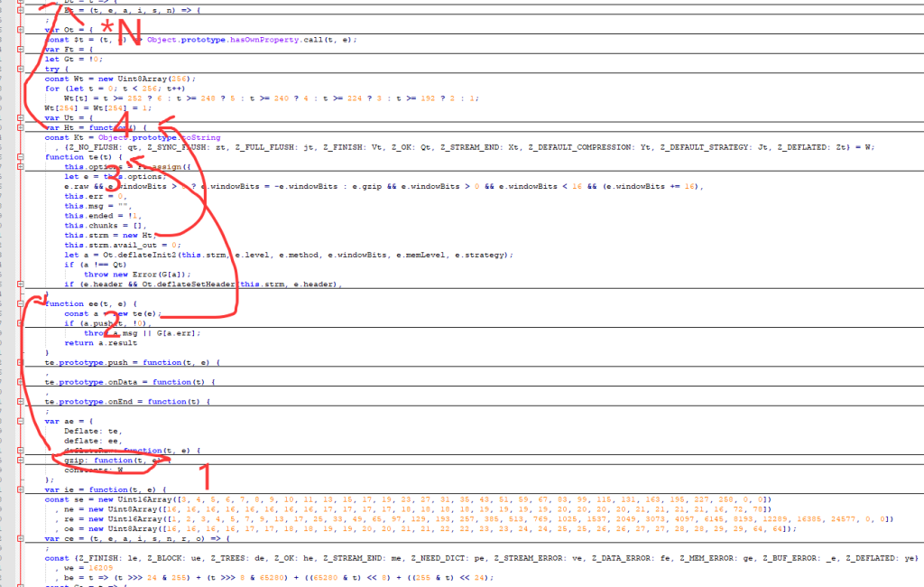
Task: Collapse the 'var ae' object block
Action: coord(21,421)
